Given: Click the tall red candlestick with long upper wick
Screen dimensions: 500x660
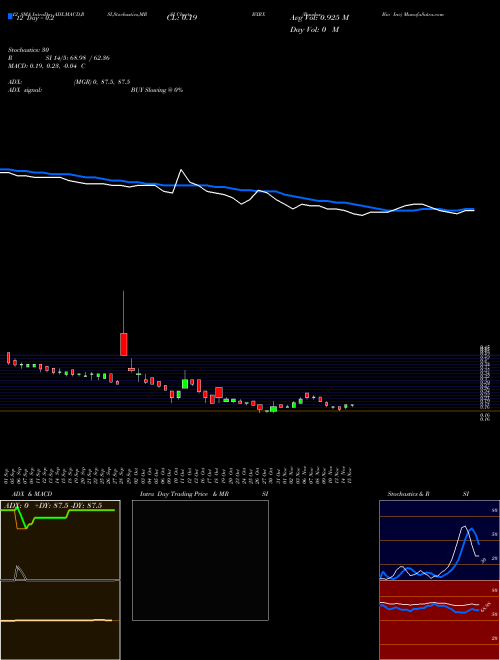Looking at the screenshot, I should tap(124, 344).
